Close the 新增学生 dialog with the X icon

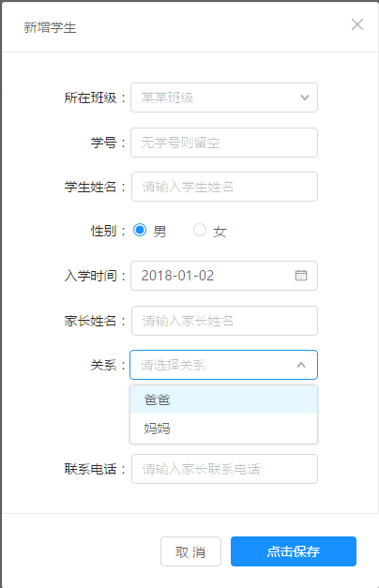[357, 24]
